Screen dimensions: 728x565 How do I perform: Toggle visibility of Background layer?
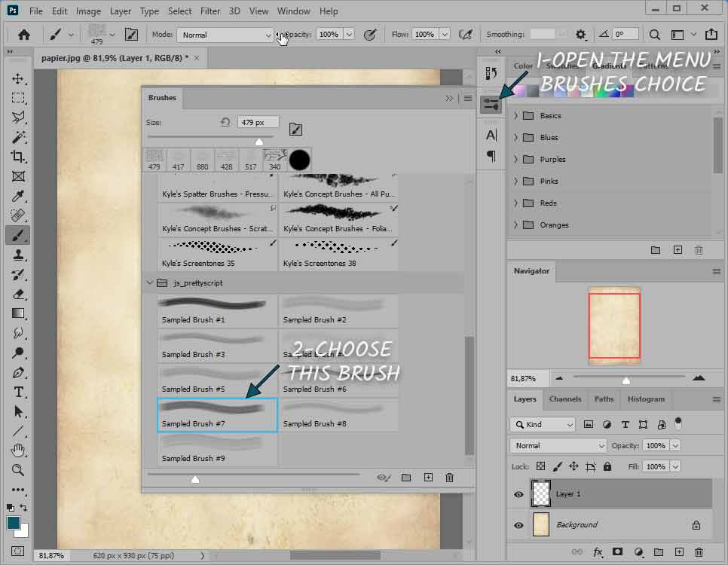(518, 525)
